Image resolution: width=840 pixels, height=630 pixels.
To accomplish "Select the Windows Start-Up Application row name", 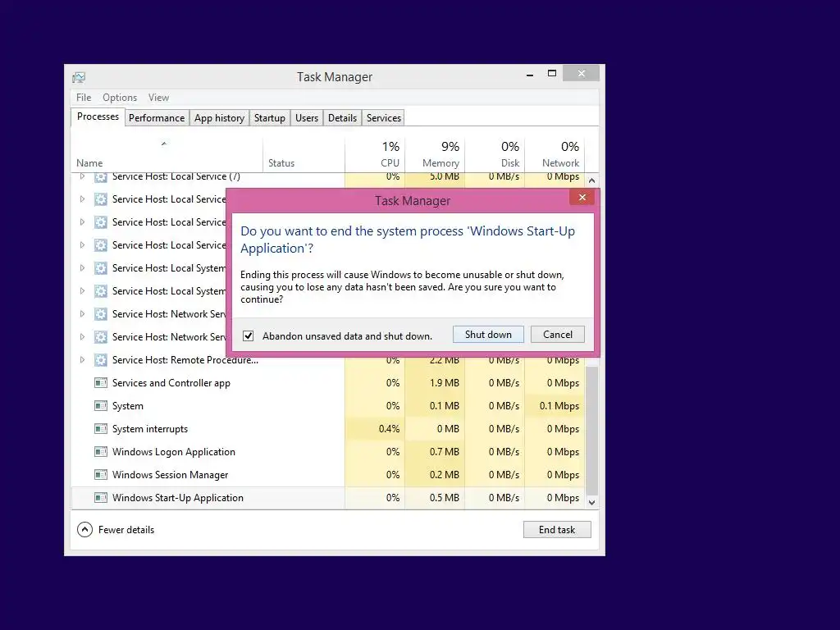I will point(178,498).
